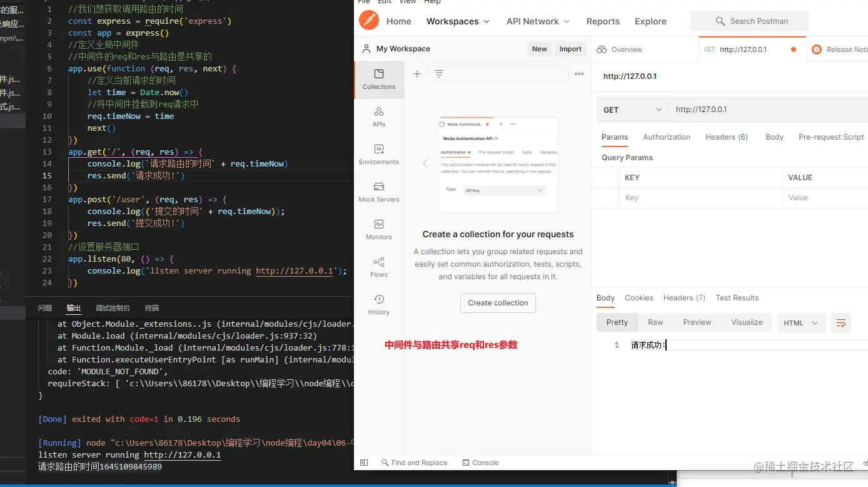This screenshot has height=487, width=868.
Task: Toggle the line-wrap icon in the response viewer
Action: coord(841,323)
